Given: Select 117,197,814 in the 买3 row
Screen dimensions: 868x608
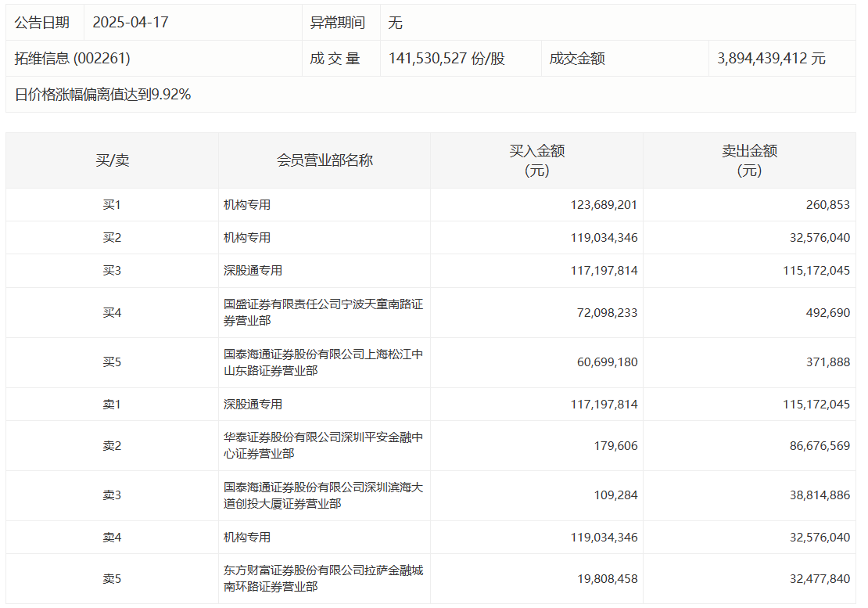Looking at the screenshot, I should [x=604, y=270].
